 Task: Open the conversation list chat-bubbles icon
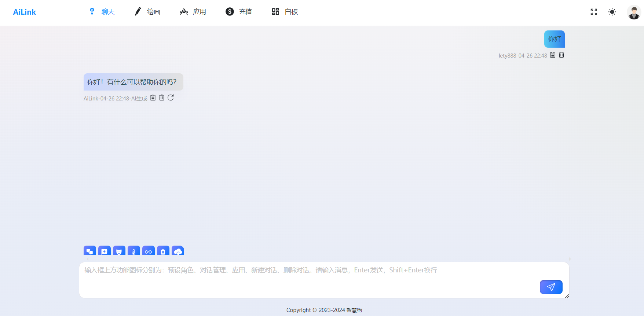point(90,251)
